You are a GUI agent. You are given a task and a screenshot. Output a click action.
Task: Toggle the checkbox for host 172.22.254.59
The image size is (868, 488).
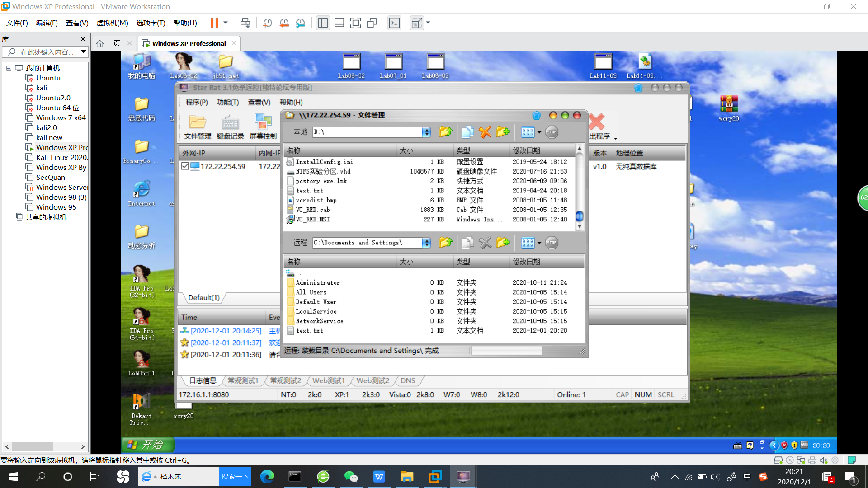point(185,166)
